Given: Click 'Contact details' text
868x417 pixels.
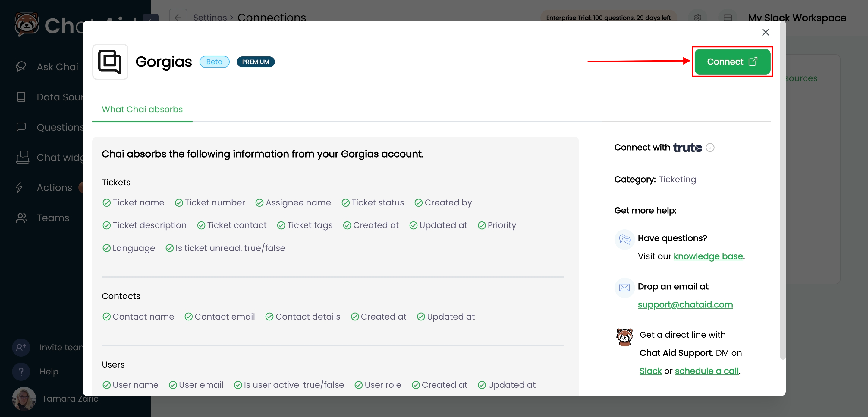Looking at the screenshot, I should [308, 317].
